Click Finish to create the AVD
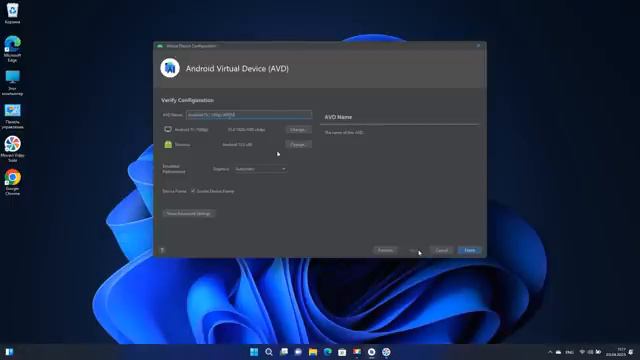The height and width of the screenshot is (360, 640). pyautogui.click(x=470, y=250)
